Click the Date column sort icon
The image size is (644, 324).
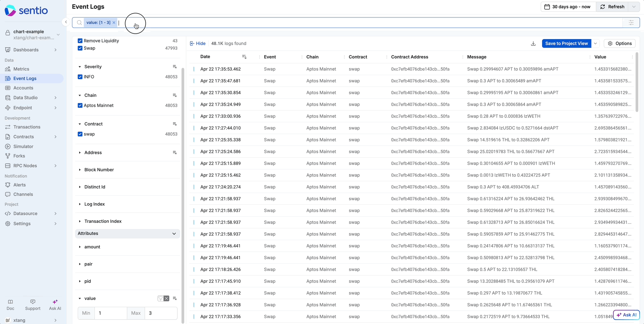pos(244,57)
